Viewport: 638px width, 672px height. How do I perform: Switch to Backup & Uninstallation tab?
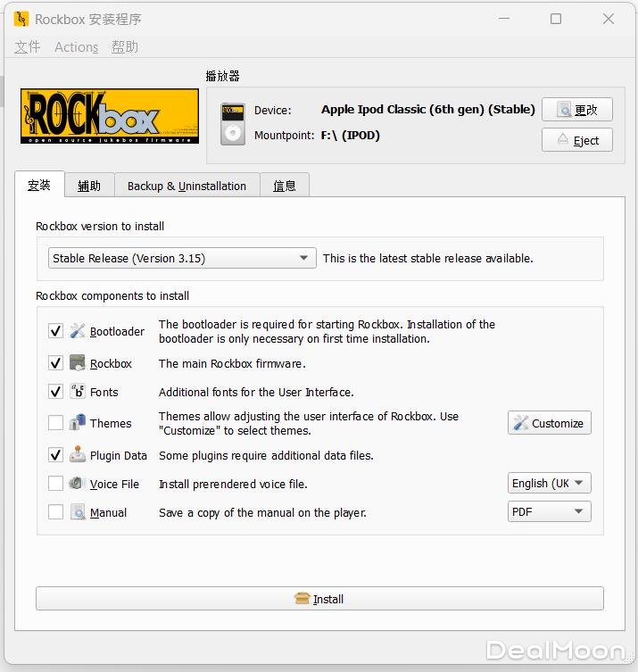coord(186,186)
